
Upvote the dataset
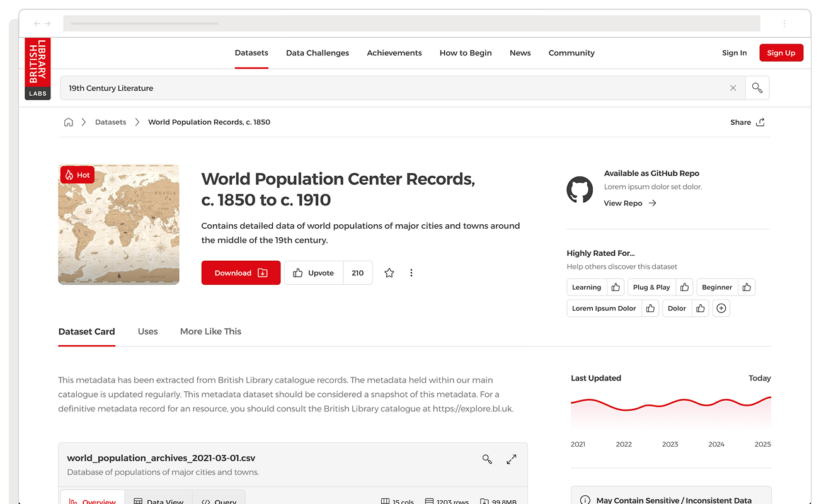[x=314, y=273]
